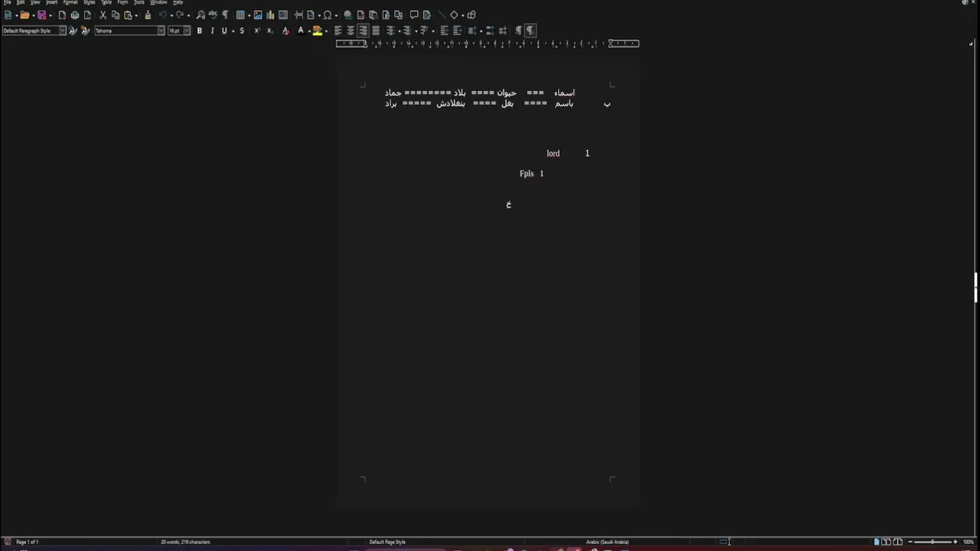This screenshot has height=551, width=980.
Task: Toggle right-to-left paragraph direction
Action: point(530,31)
